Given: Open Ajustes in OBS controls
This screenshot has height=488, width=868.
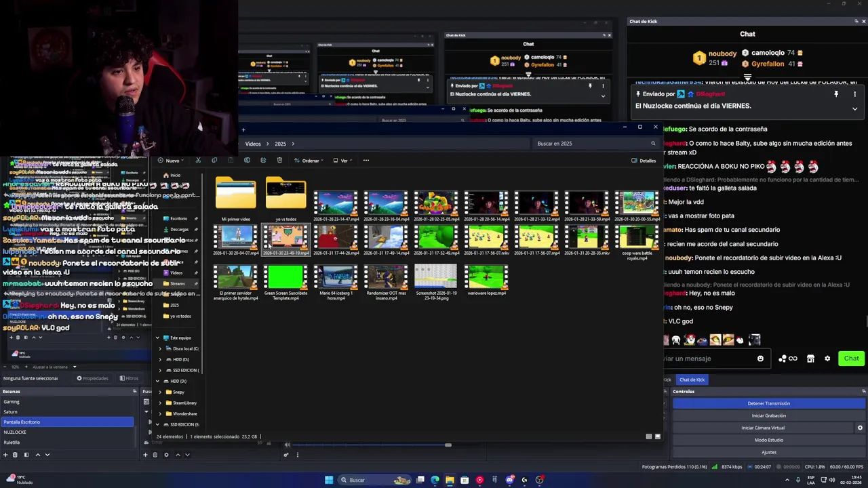Looking at the screenshot, I should pyautogui.click(x=768, y=452).
